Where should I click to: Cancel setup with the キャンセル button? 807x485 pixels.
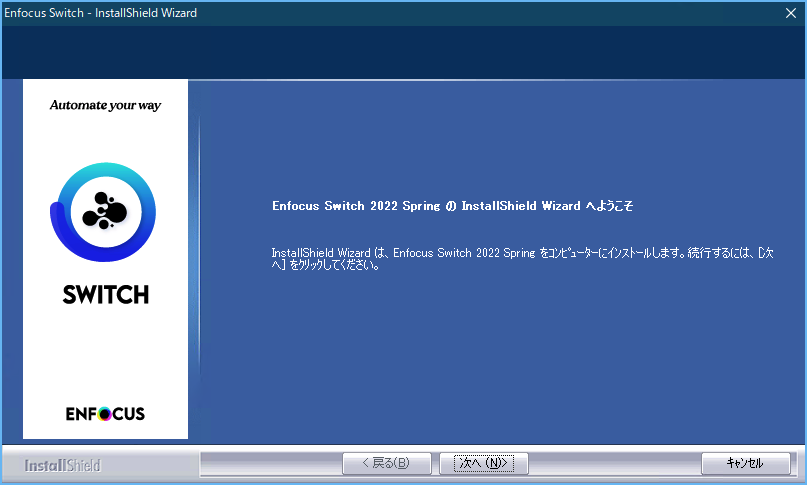(x=745, y=463)
